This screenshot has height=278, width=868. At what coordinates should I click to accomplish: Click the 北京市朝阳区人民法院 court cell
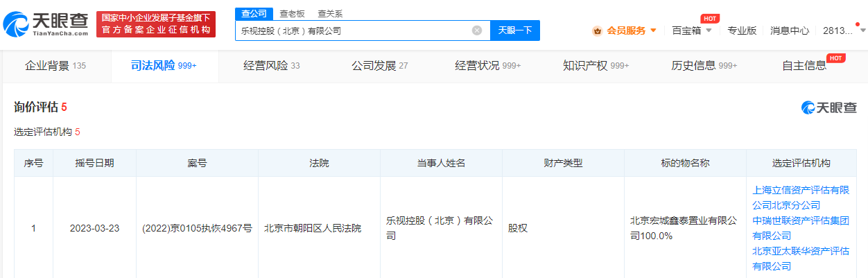tap(313, 228)
